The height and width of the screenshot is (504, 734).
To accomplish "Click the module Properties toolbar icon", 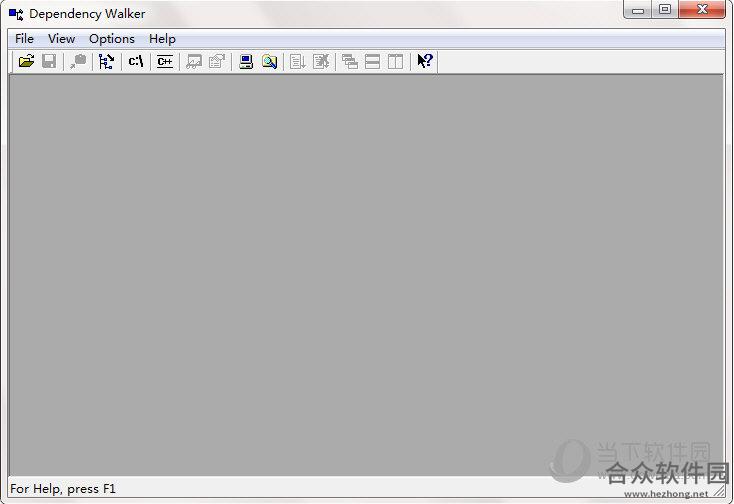I will [217, 61].
